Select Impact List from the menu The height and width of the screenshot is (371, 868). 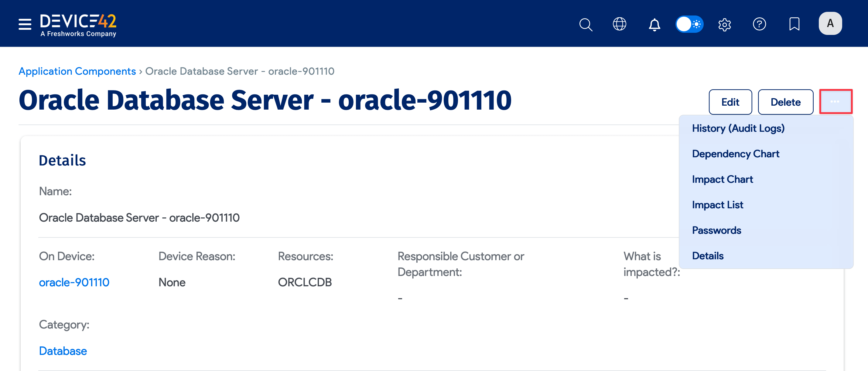coord(717,205)
